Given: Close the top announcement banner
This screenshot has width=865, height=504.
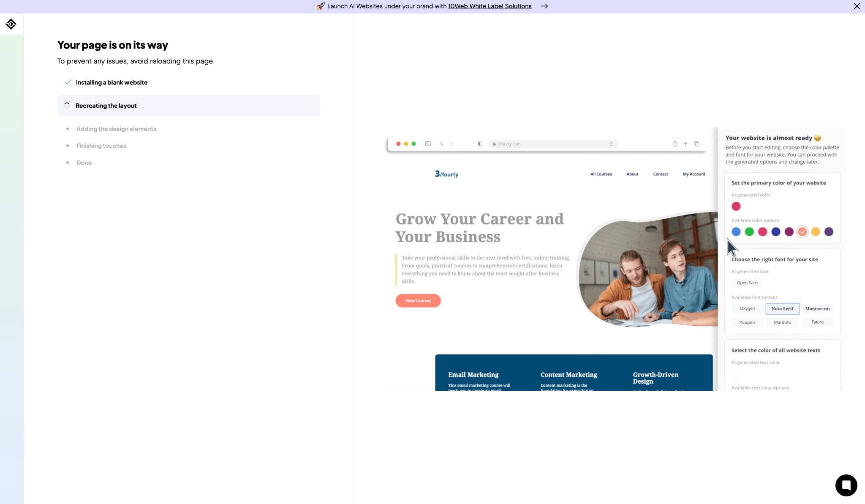Looking at the screenshot, I should click(857, 6).
